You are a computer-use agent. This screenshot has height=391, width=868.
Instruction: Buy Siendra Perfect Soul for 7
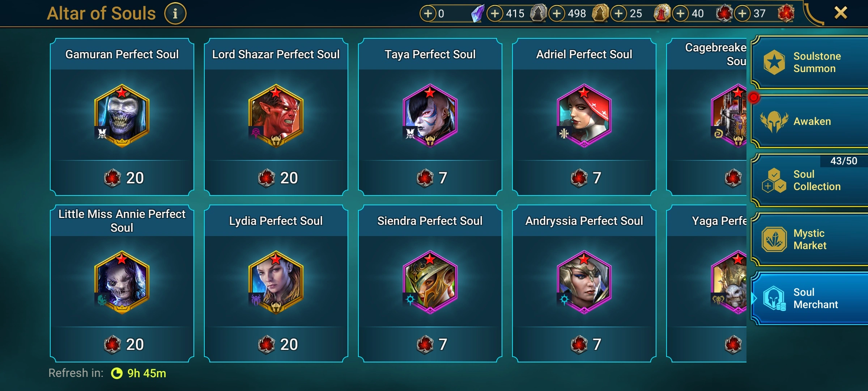coord(430,344)
